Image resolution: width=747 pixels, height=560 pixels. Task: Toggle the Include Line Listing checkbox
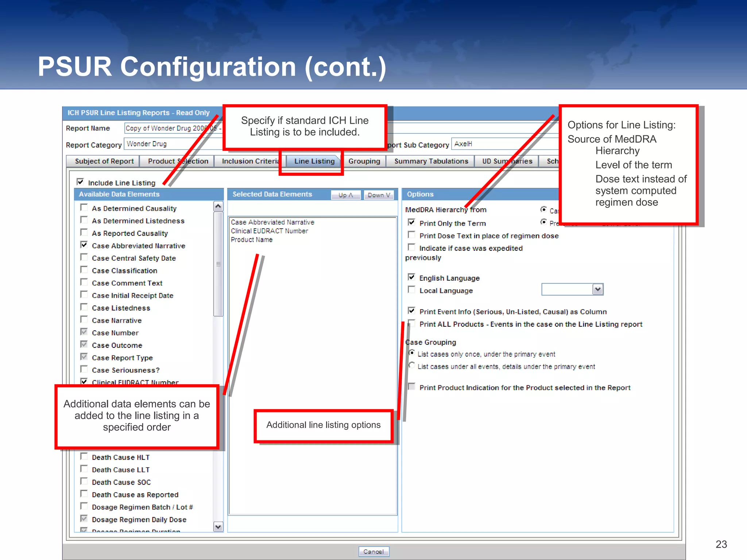pos(80,182)
